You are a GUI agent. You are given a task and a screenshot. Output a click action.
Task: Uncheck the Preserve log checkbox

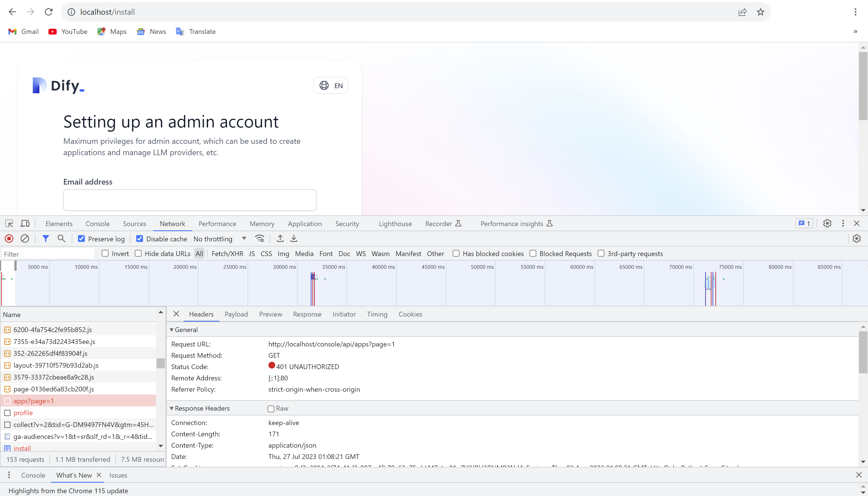(81, 239)
